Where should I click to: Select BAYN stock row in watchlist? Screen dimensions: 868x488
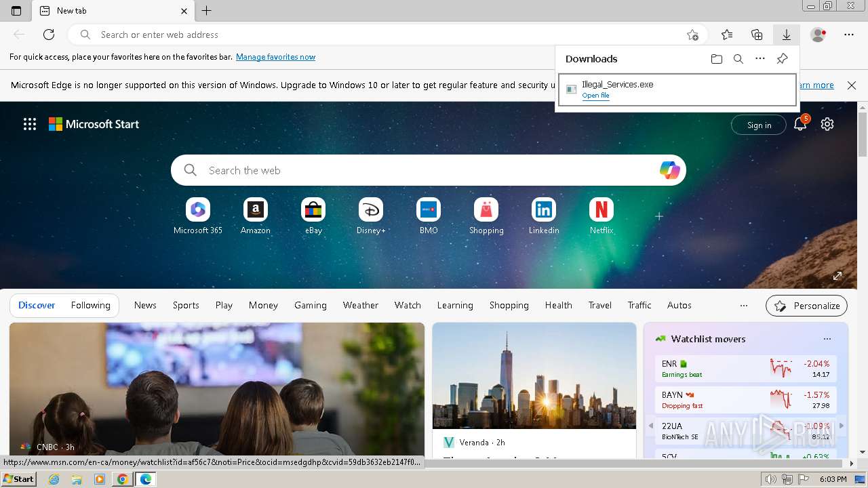745,400
